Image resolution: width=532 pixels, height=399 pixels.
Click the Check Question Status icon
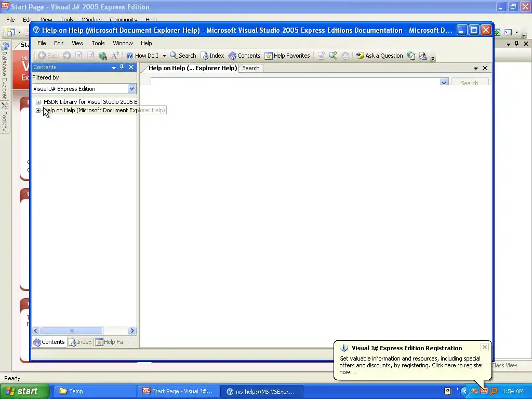pyautogui.click(x=411, y=56)
